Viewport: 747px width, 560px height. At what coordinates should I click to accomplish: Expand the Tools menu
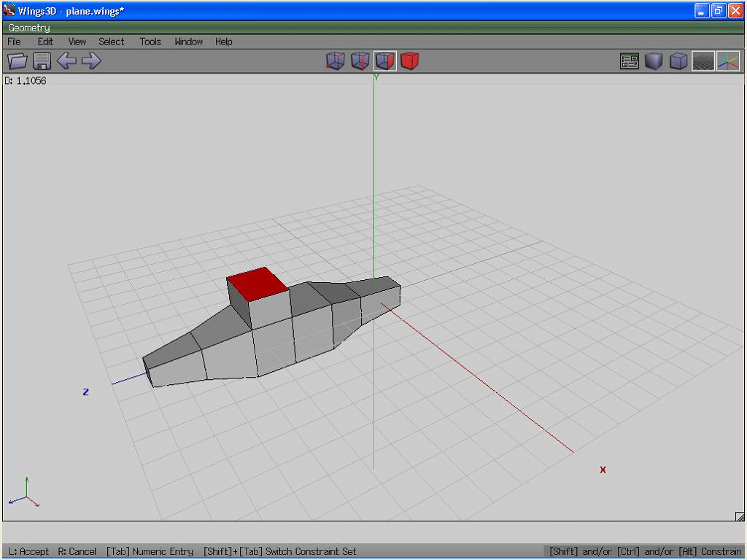tap(150, 42)
